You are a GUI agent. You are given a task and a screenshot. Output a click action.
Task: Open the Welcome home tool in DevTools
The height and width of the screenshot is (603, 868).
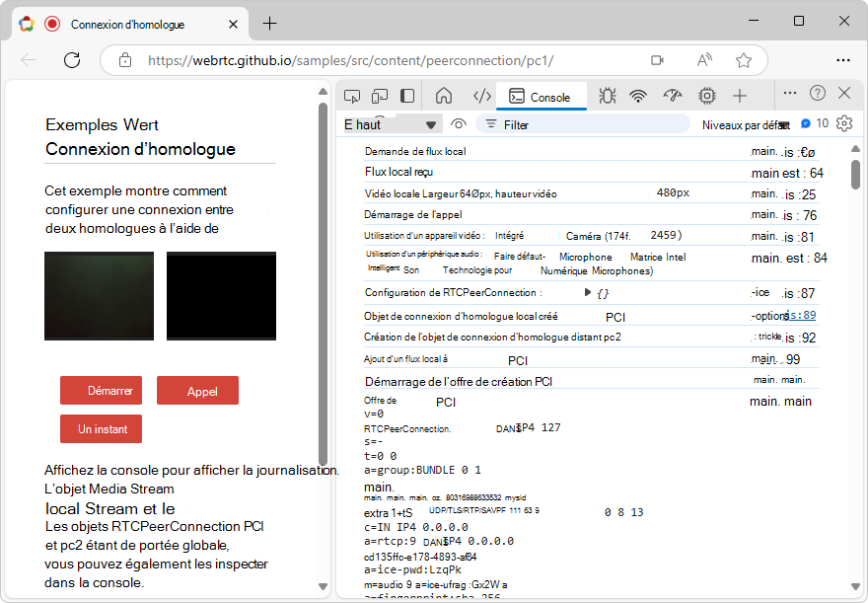tap(444, 97)
